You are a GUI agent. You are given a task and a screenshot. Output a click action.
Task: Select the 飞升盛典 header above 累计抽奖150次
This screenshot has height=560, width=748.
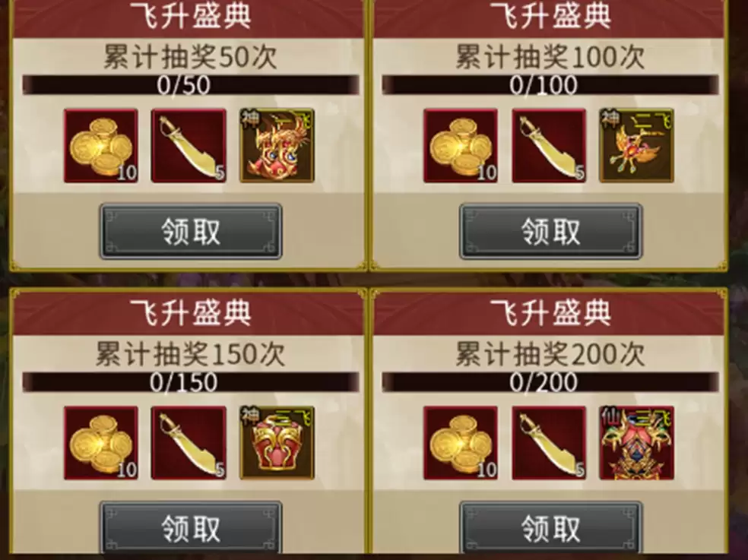(x=190, y=313)
